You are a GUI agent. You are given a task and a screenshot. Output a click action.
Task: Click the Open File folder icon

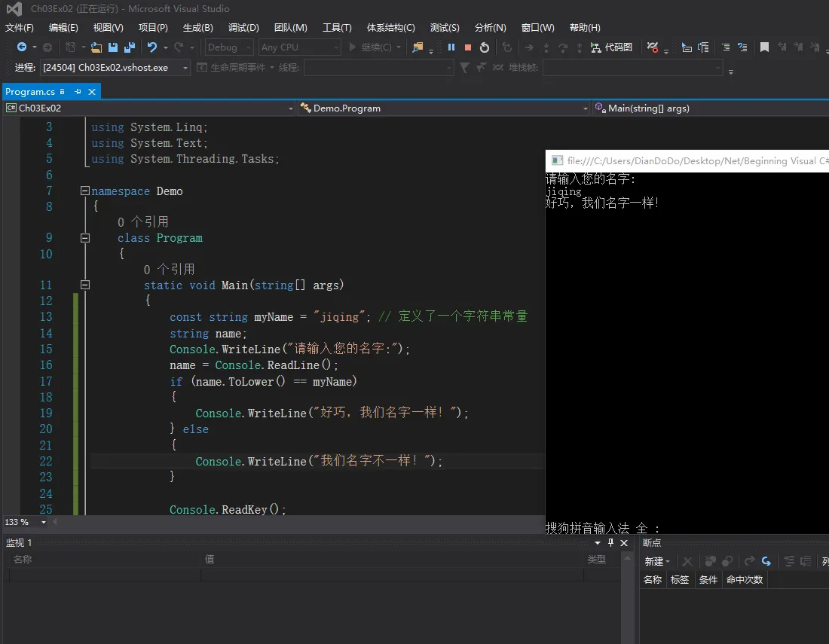click(x=96, y=47)
